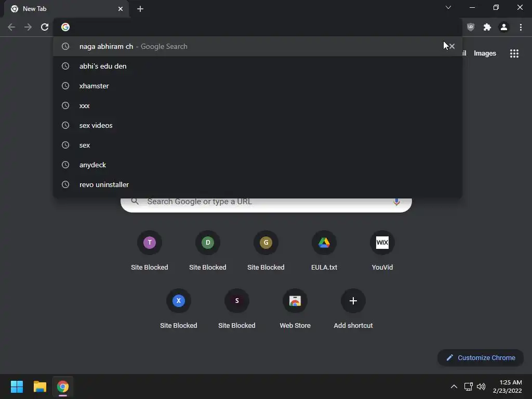
Task: Click Customize Chrome button
Action: pos(481,357)
